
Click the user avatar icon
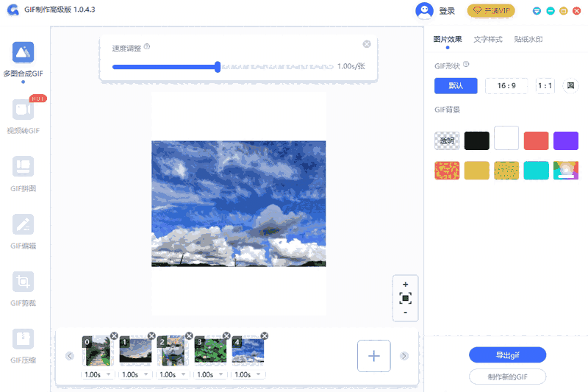424,10
